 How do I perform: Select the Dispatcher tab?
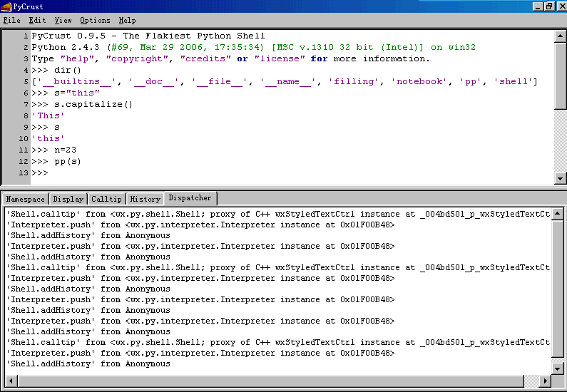point(190,198)
